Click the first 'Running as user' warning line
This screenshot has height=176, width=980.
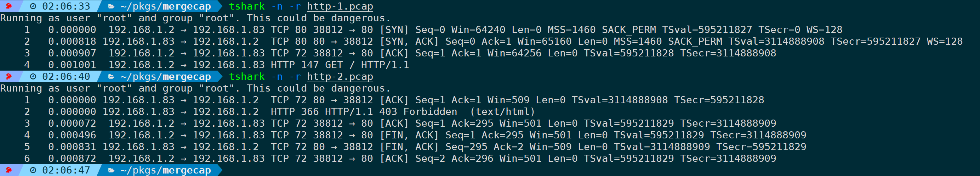point(195,18)
